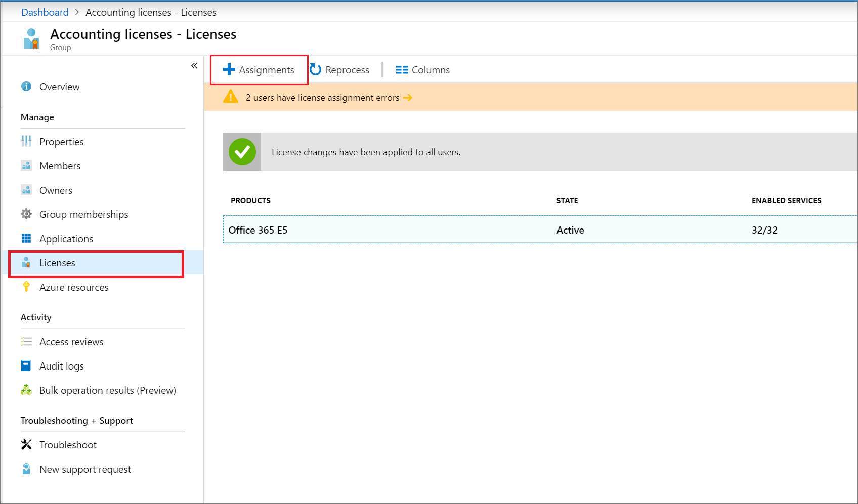Select the Office 365 E5 product row
This screenshot has height=504, width=858.
tap(540, 230)
